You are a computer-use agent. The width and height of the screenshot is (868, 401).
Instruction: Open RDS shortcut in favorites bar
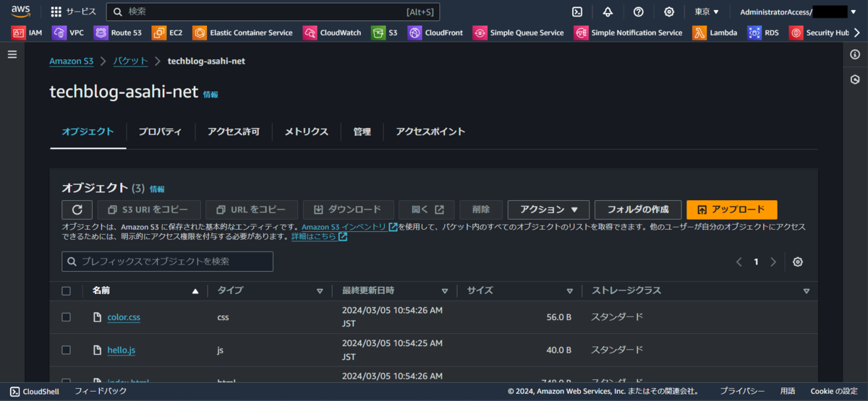coord(763,33)
